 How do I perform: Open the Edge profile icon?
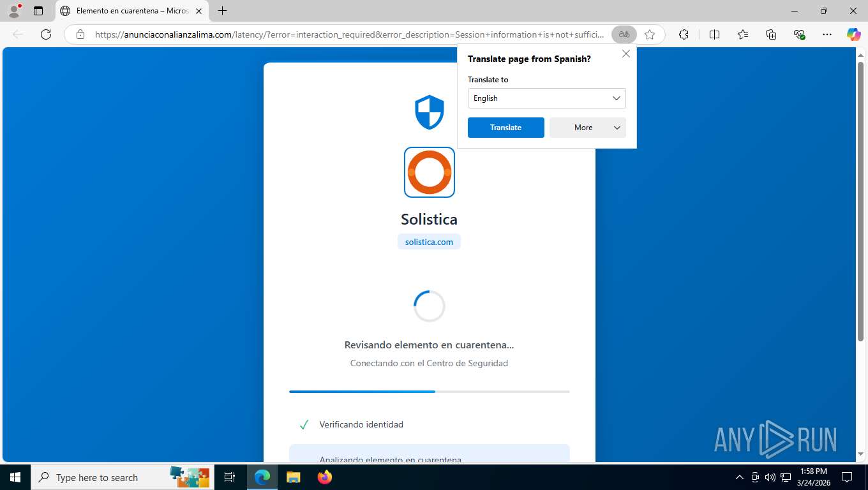(13, 11)
